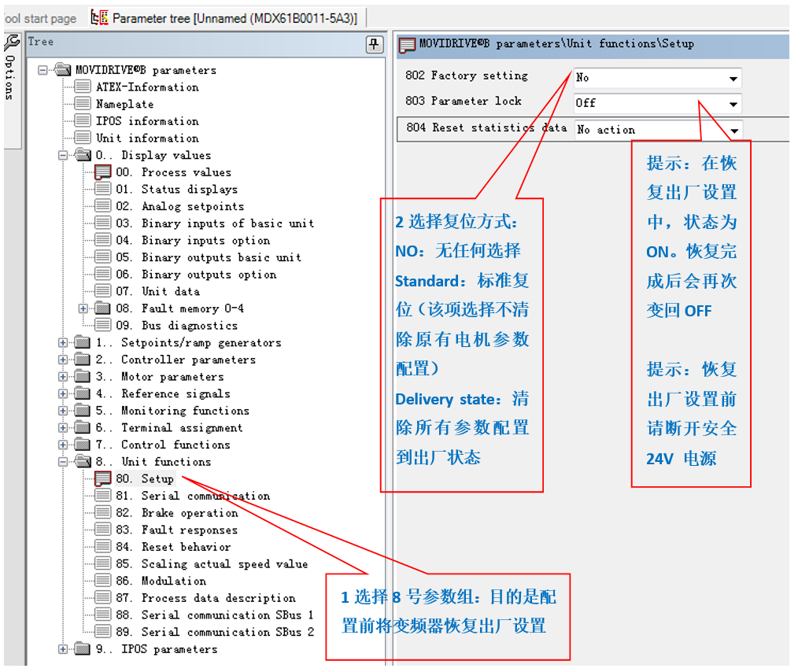Open the Options side panel wrench icon
This screenshot has height=672, width=798.
11,42
